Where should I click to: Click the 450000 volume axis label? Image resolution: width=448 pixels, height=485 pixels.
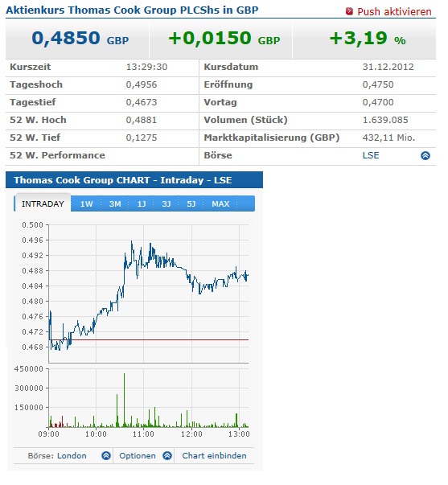29,368
